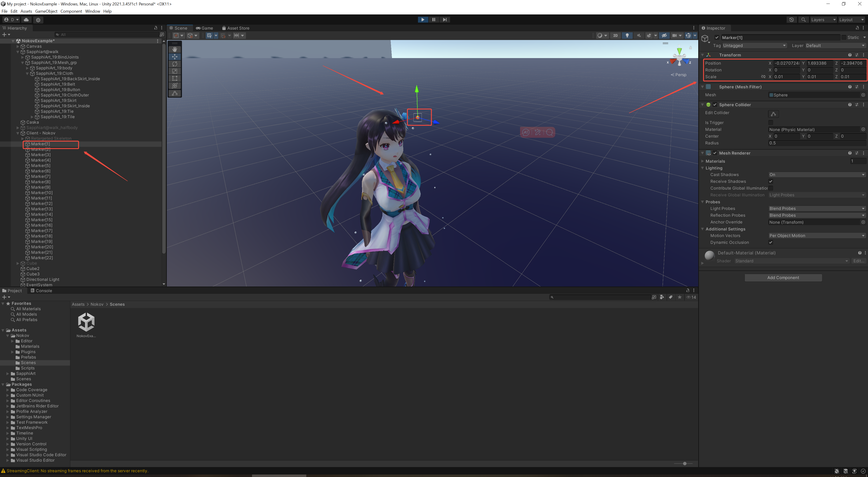The height and width of the screenshot is (477, 868).
Task: Click the Edit Collider button icon
Action: click(773, 114)
